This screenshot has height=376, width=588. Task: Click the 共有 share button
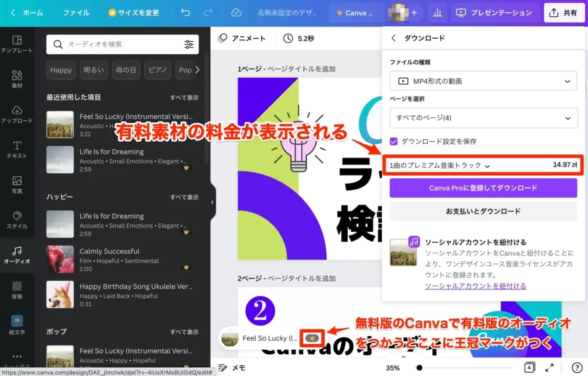tap(564, 13)
